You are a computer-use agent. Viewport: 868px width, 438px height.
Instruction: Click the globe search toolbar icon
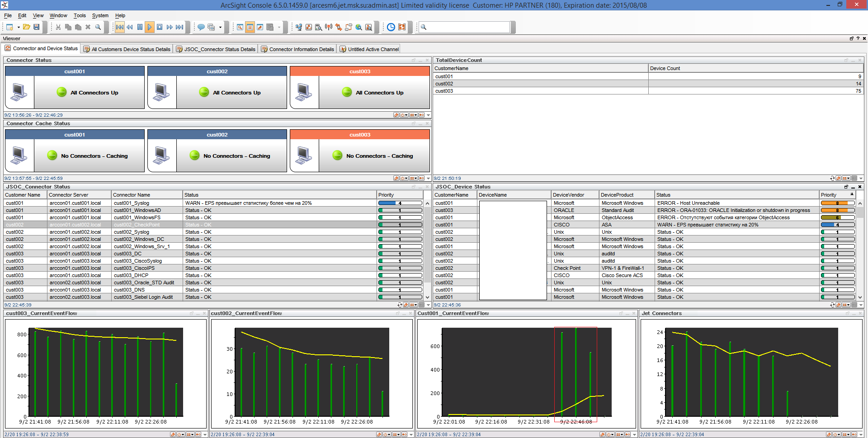(359, 27)
